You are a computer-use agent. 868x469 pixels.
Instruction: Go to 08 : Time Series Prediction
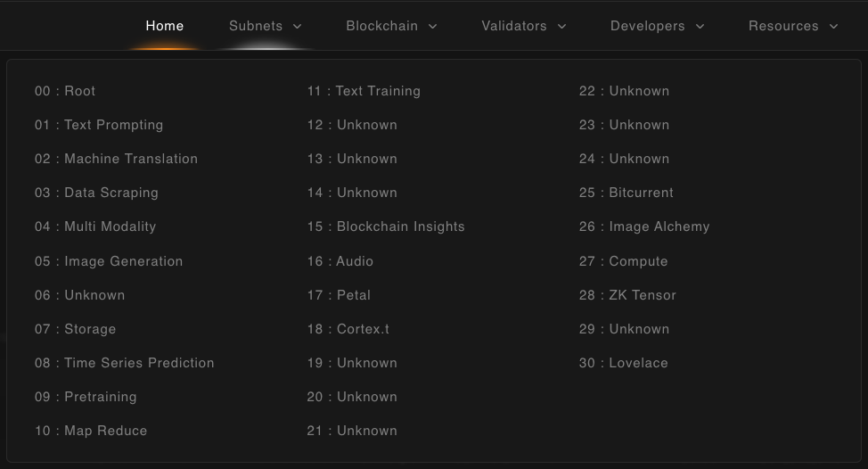click(124, 363)
